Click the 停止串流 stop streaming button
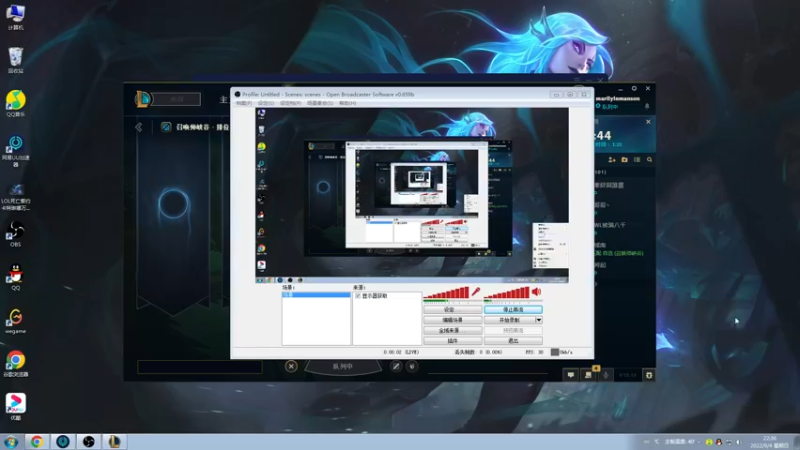 [x=513, y=310]
